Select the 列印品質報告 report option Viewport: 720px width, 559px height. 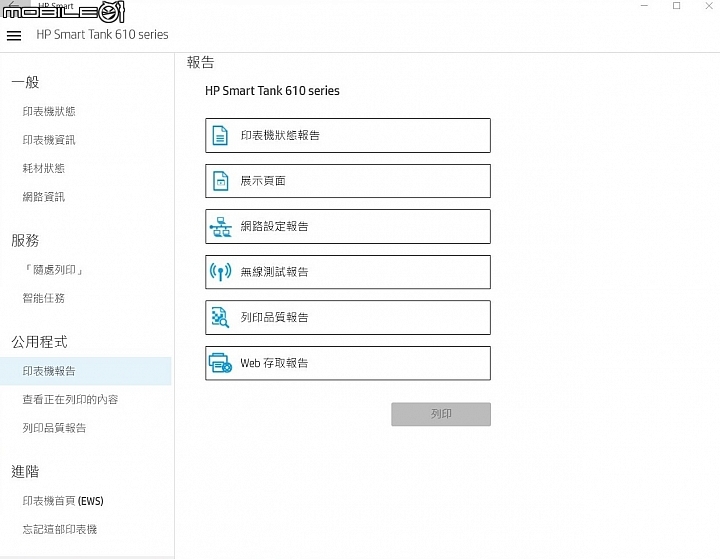point(348,317)
